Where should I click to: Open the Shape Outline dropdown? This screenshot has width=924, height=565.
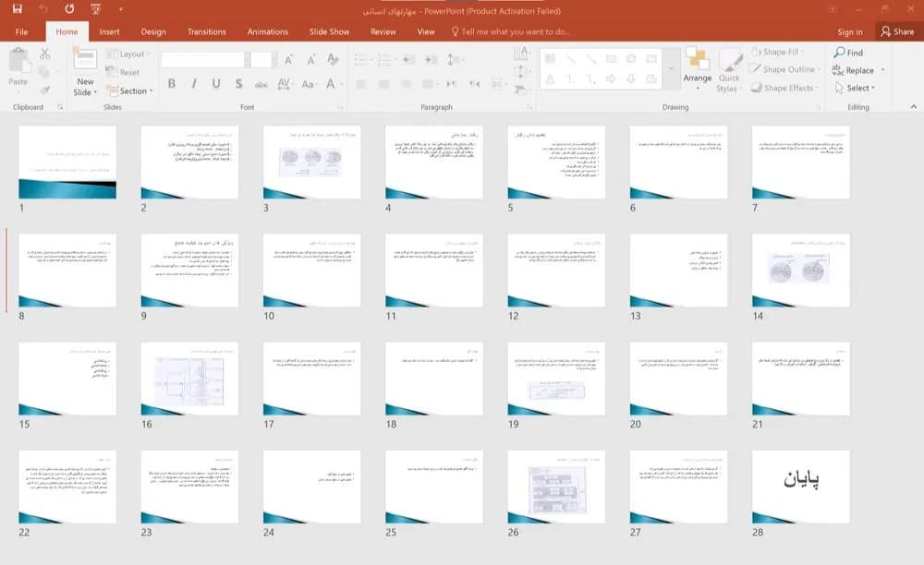click(784, 69)
